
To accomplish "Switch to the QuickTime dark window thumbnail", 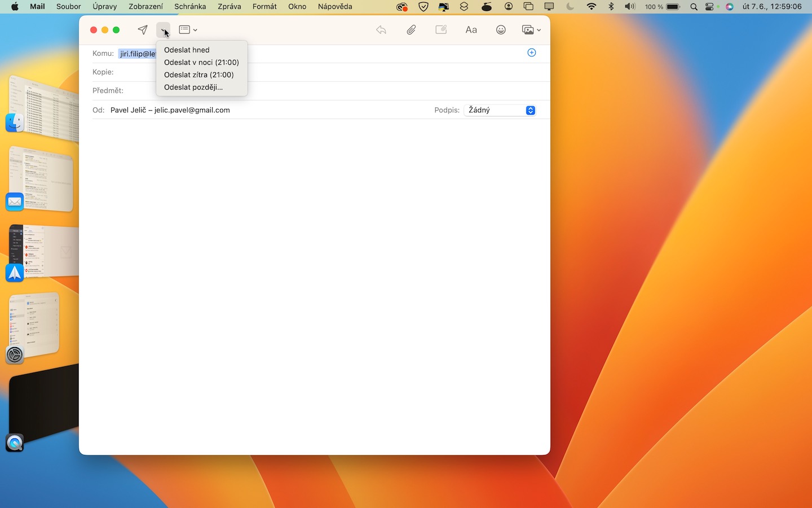I will point(43,402).
